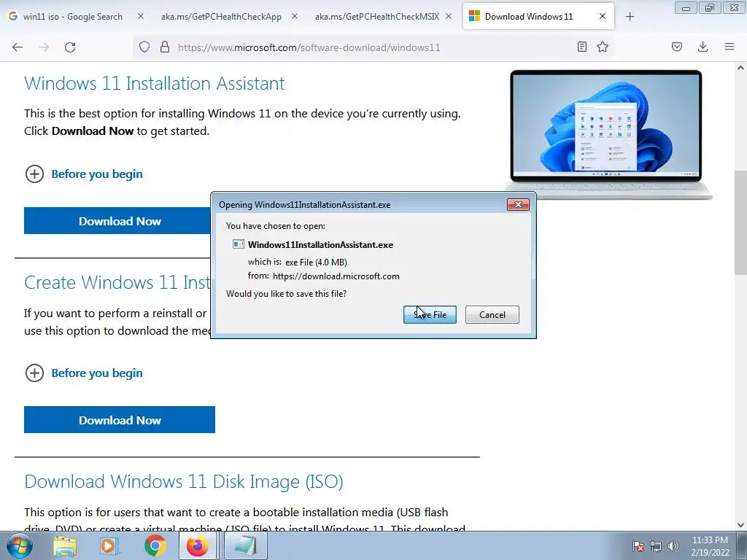Switch to aka.ms/GetPCHealthCheckMSIX tab
The height and width of the screenshot is (560, 747).
pos(377,17)
